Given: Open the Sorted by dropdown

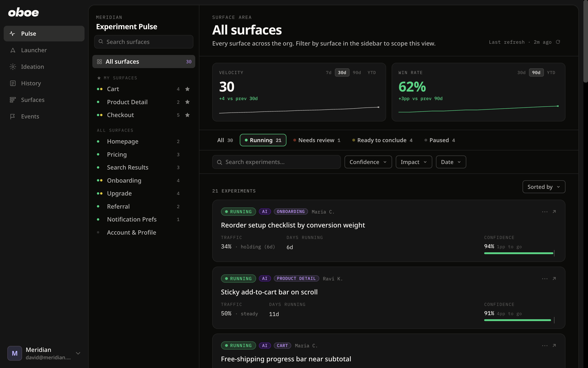Looking at the screenshot, I should coord(544,187).
